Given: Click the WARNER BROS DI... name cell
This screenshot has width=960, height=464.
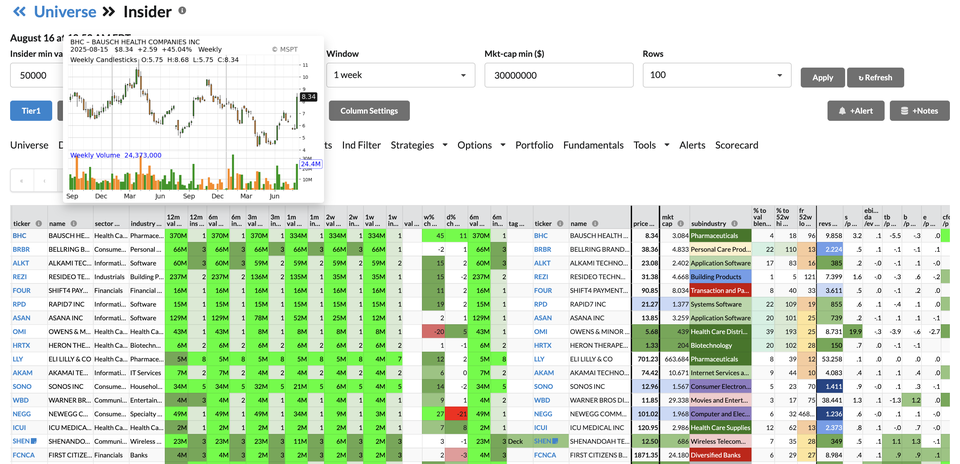Looking at the screenshot, I should pos(600,400).
